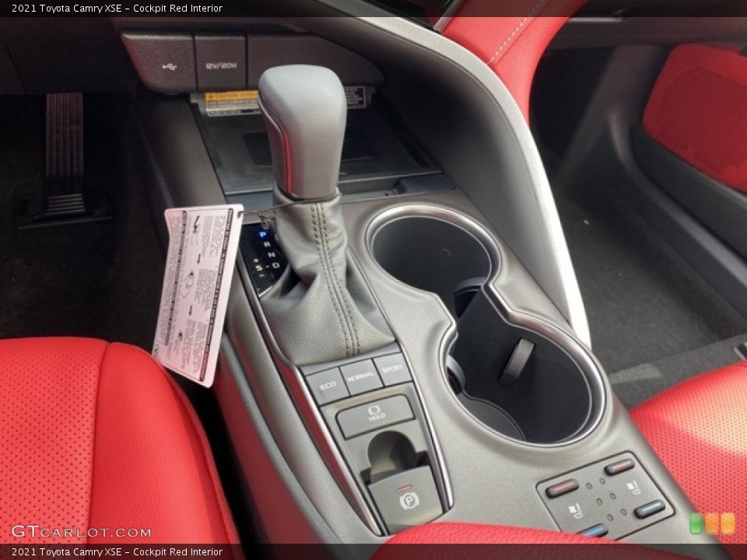Toggle the right blue seat ventilation button
Screen dimensions: 747x560
point(649,509)
